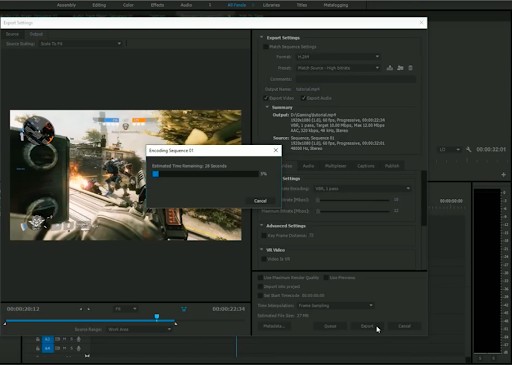Toggle sync lock on track A4

(58, 348)
